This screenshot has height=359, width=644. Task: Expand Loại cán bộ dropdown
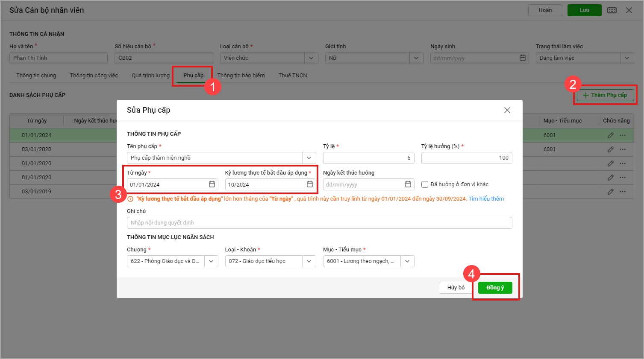311,58
